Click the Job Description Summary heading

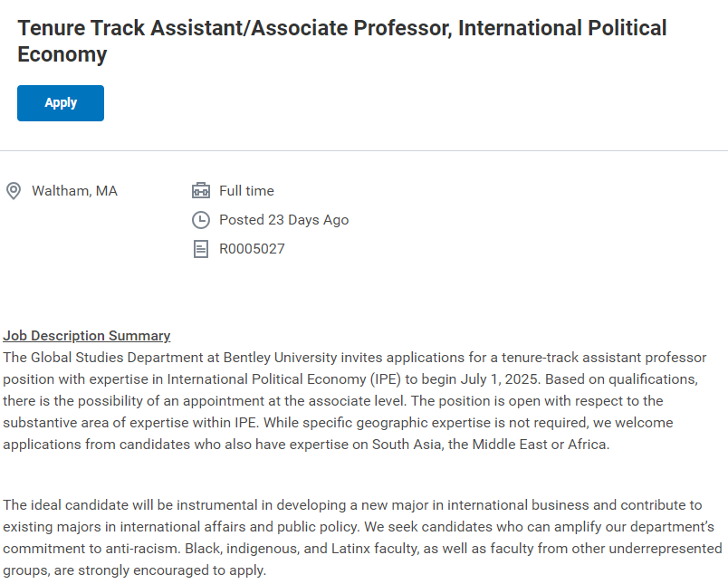(x=87, y=336)
